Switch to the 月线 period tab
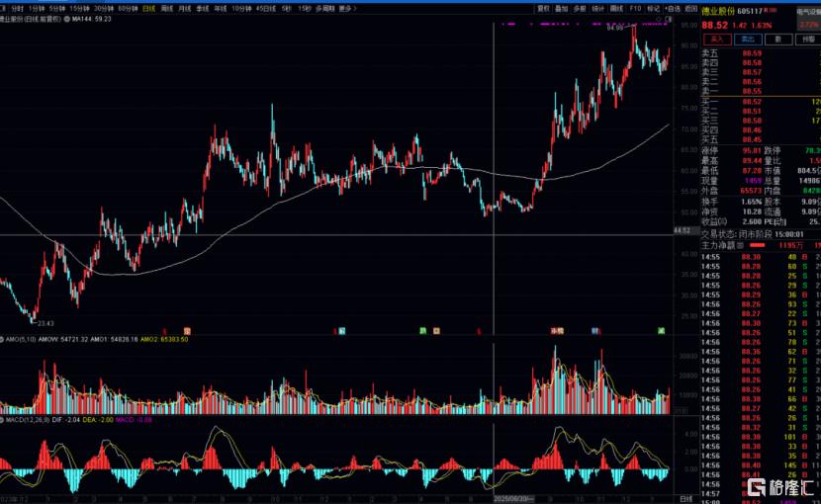Image resolution: width=821 pixels, height=504 pixels. [x=185, y=9]
